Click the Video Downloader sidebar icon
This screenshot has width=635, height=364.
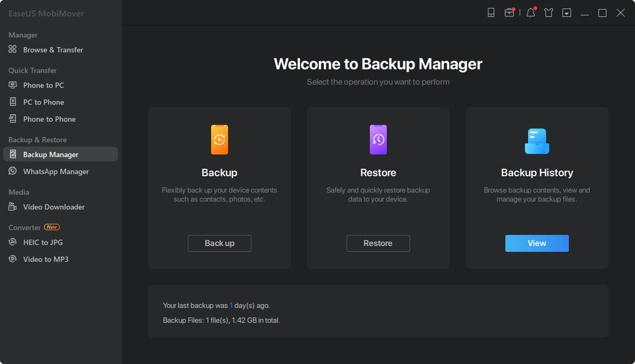point(13,207)
